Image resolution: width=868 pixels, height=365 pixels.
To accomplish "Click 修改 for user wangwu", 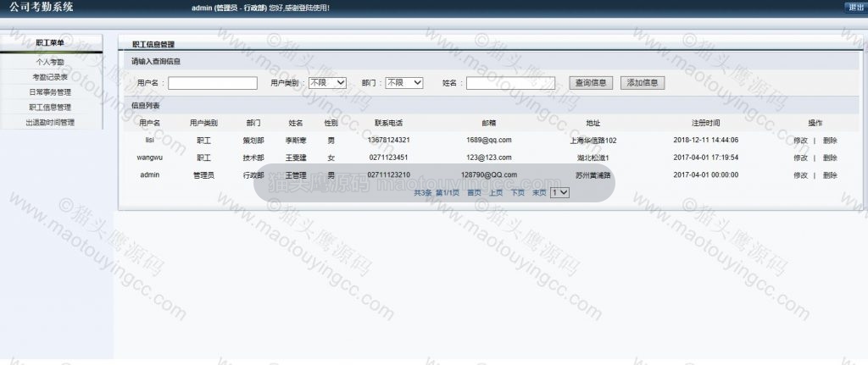I will [800, 158].
